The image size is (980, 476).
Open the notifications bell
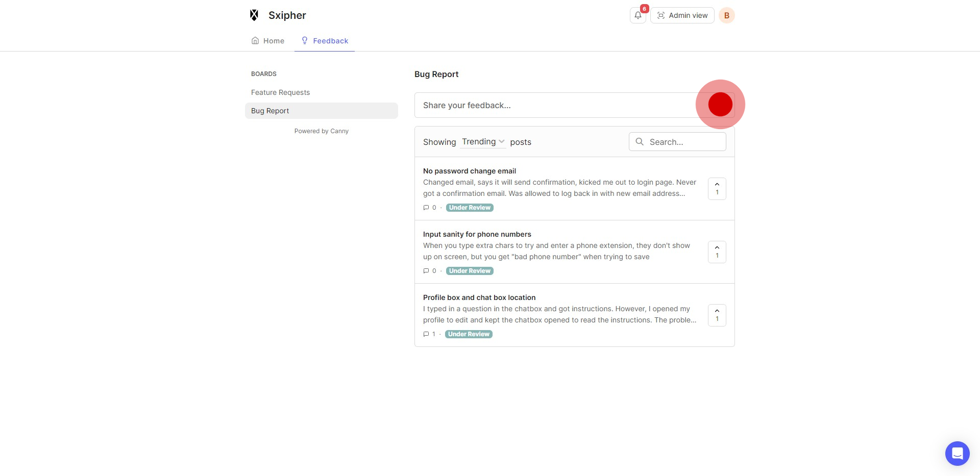coord(638,15)
